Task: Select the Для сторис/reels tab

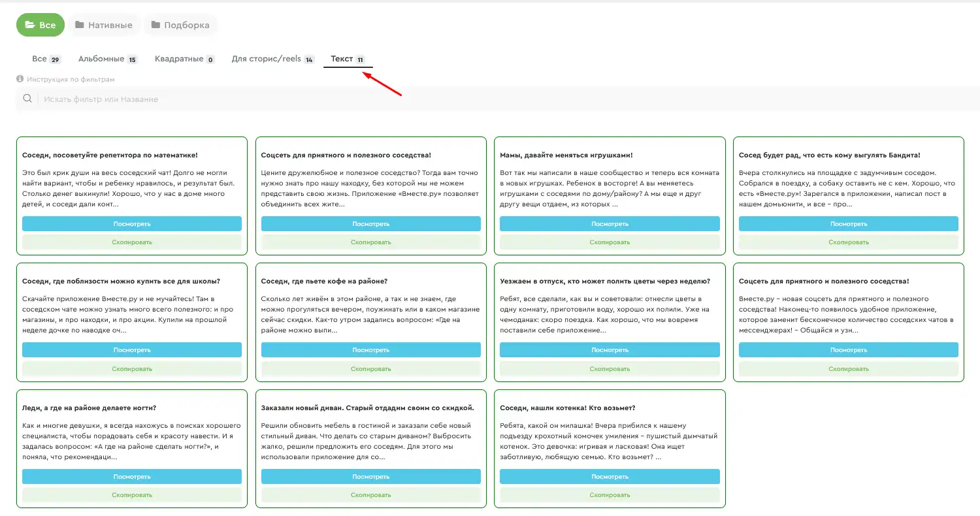Action: coord(273,59)
